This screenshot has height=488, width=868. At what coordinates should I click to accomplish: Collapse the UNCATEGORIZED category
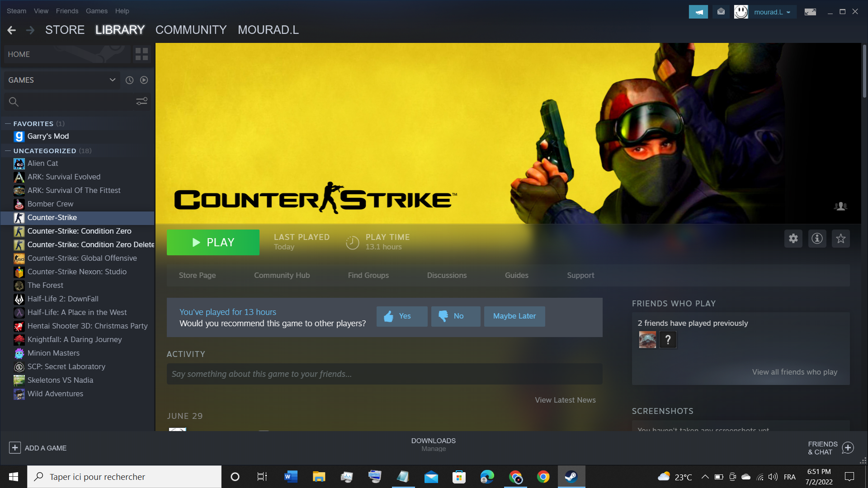[8, 150]
